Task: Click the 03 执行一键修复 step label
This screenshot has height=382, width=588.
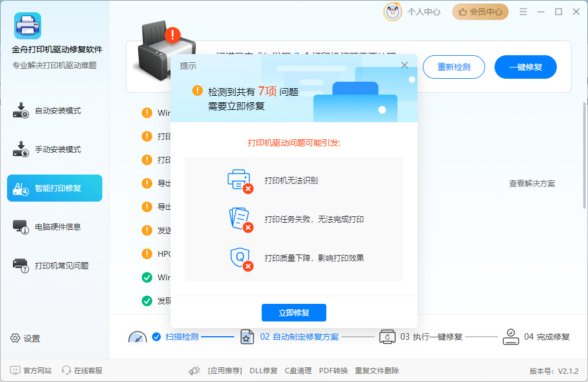Action: [431, 337]
